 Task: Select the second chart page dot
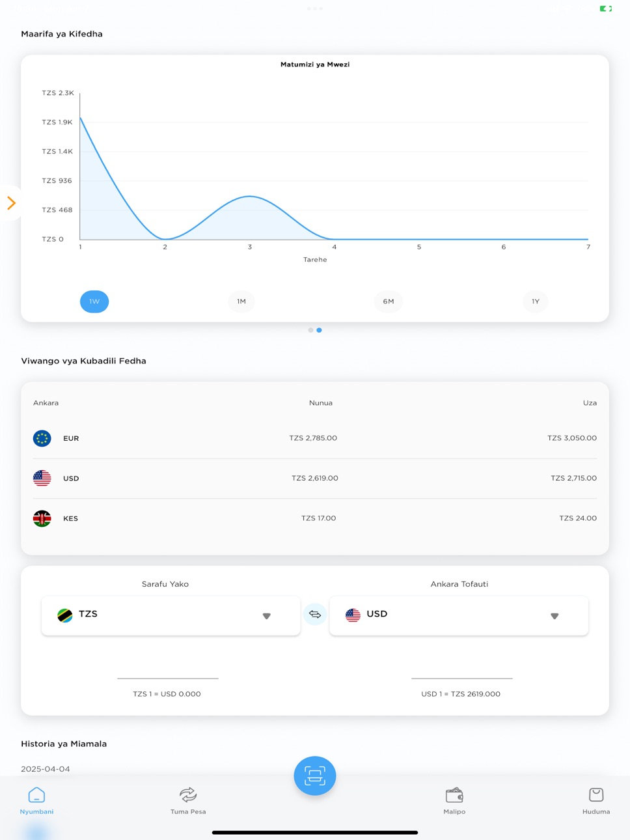coord(319,330)
